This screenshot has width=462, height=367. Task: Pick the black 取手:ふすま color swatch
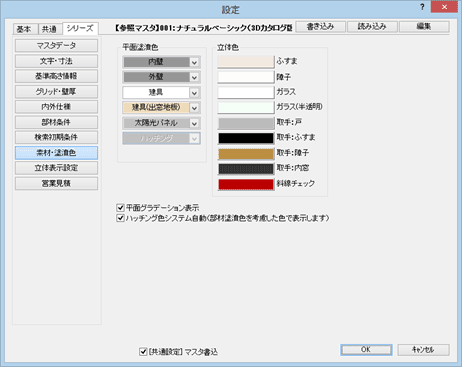[x=246, y=138]
